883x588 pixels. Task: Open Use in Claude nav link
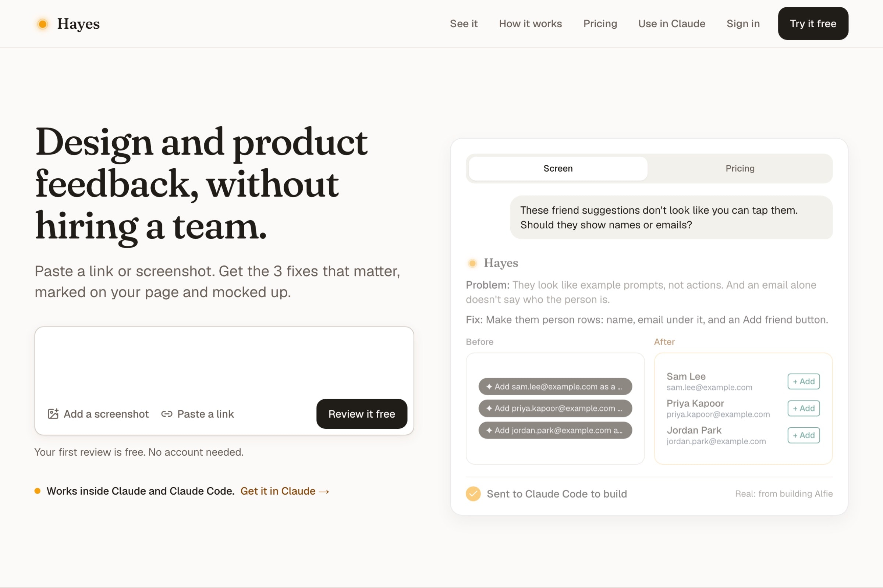(x=672, y=24)
